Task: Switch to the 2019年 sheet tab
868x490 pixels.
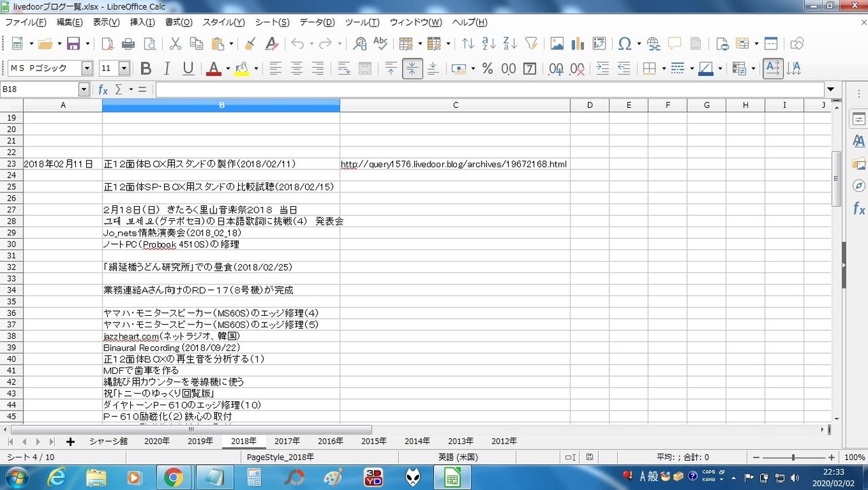Action: click(x=200, y=441)
